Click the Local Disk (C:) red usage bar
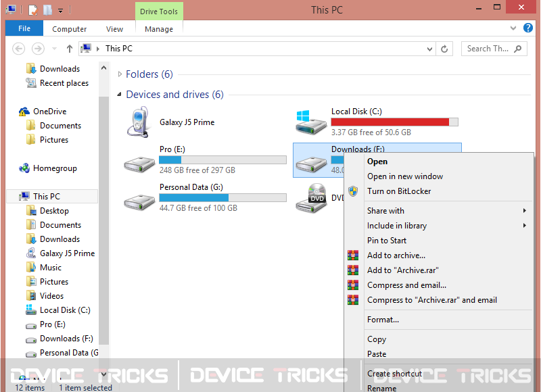The image size is (541, 392). 394,122
